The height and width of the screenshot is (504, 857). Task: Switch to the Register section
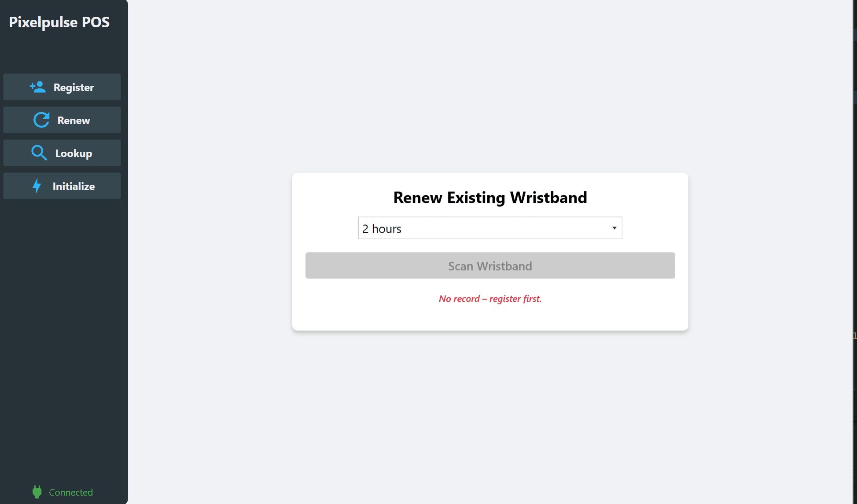[x=62, y=87]
